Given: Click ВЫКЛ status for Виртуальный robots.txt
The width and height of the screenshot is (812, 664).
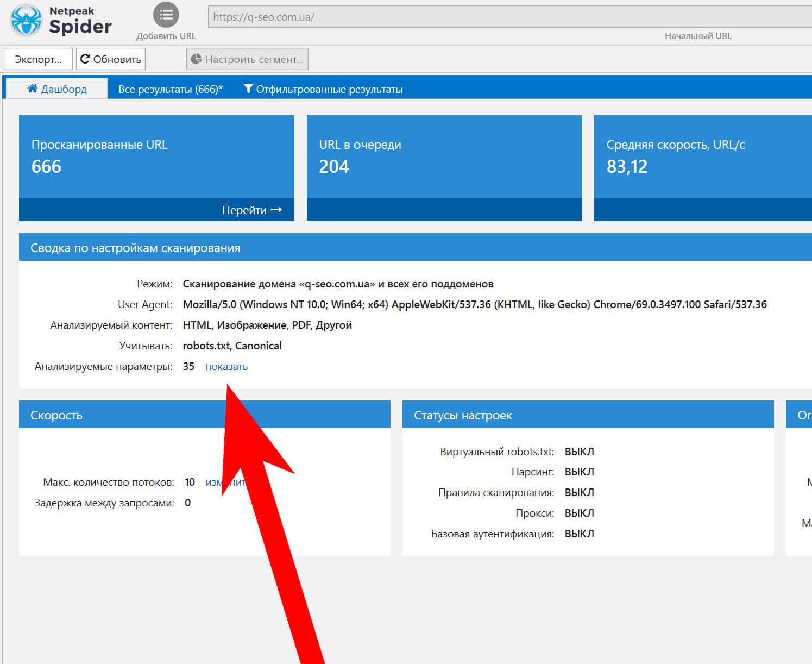Looking at the screenshot, I should 579,452.
